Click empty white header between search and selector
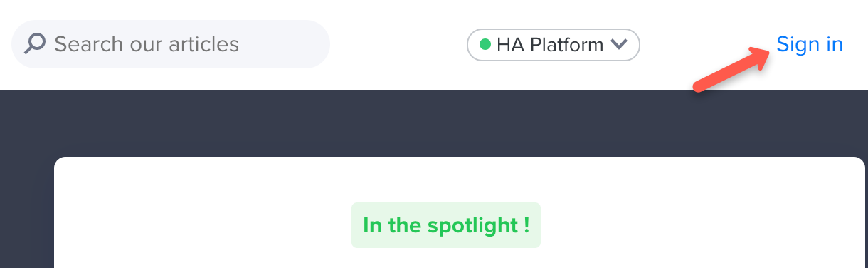The height and width of the screenshot is (268, 868). tap(398, 44)
